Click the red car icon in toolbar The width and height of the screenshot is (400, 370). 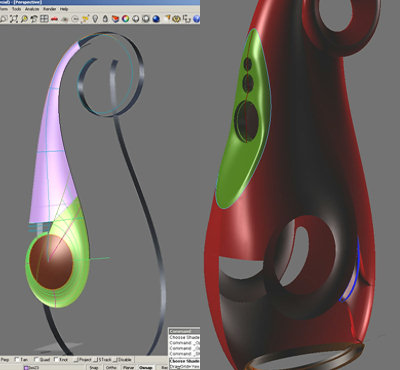54,19
